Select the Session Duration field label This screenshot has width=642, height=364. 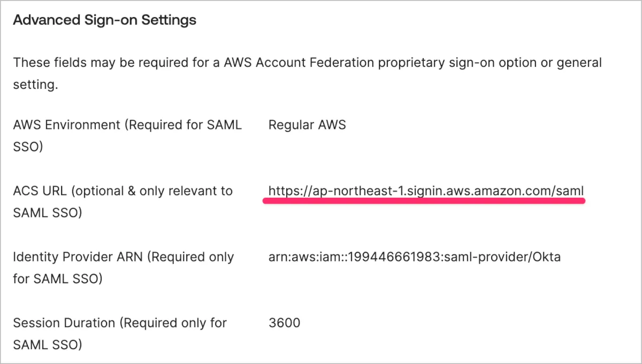point(120,334)
